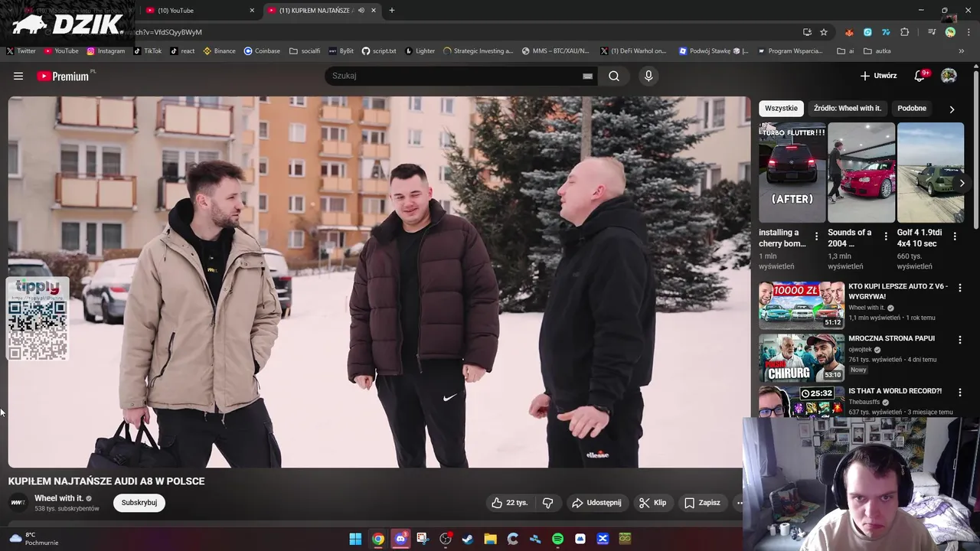980x551 pixels.
Task: Open options for 'IS THAT A WORLD RECORD?' video
Action: [960, 392]
